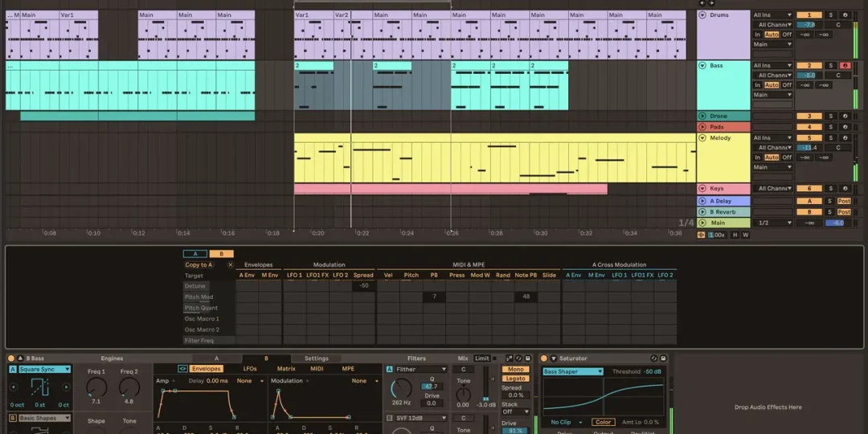Viewport: 868px width, 434px height.
Task: Unfold the Drone track with its triangle icon
Action: 702,117
